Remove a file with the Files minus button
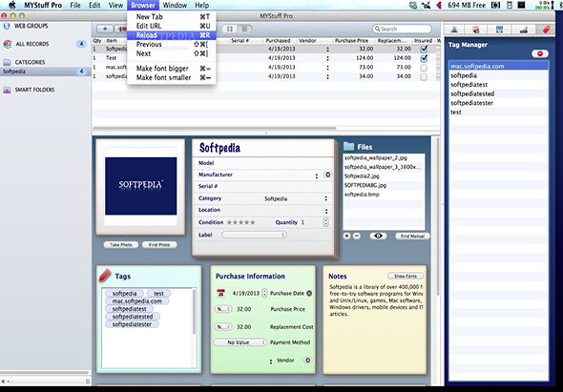 (x=357, y=236)
